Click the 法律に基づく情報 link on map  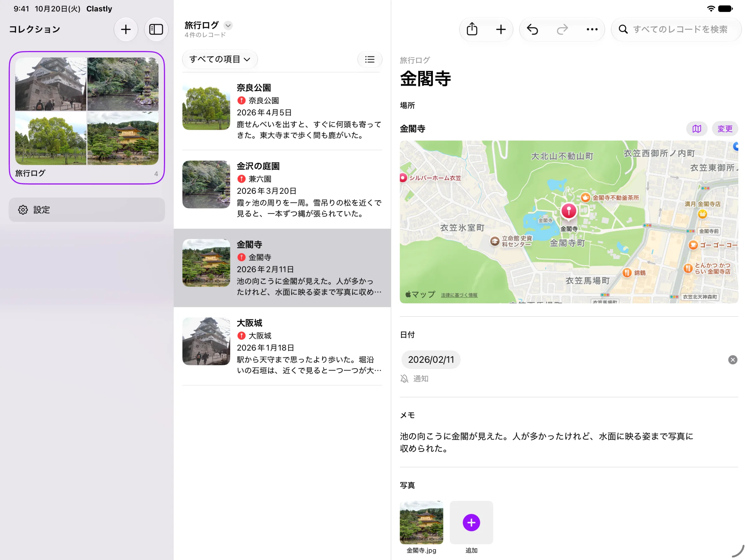coord(459,295)
